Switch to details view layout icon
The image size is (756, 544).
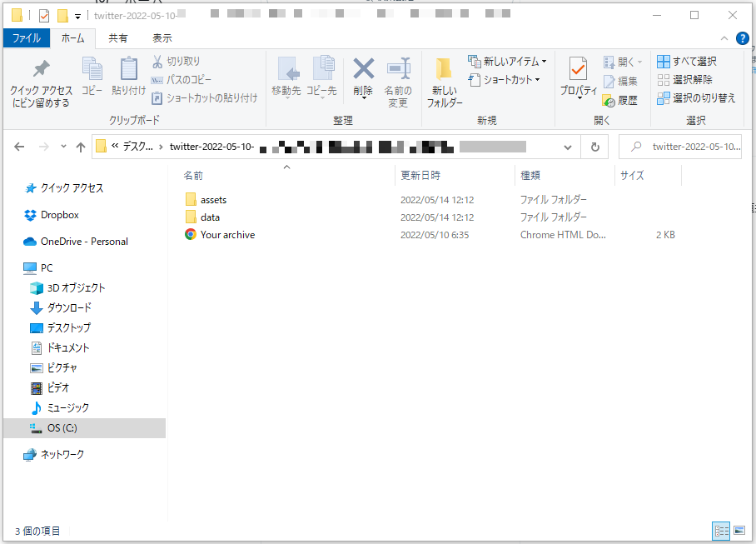click(721, 531)
